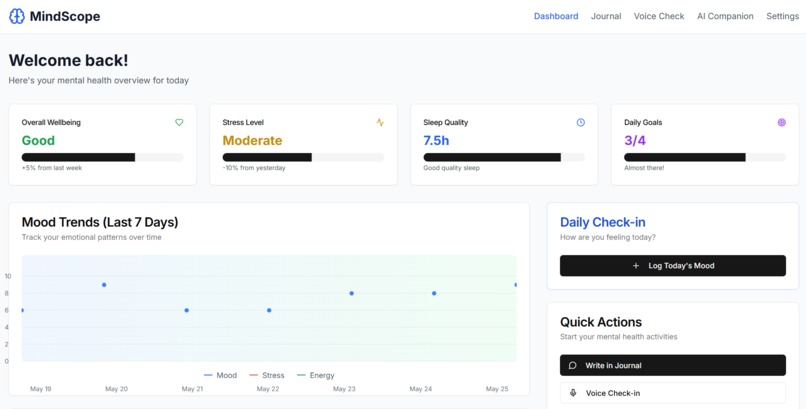Switch to AI Companion

tap(725, 16)
